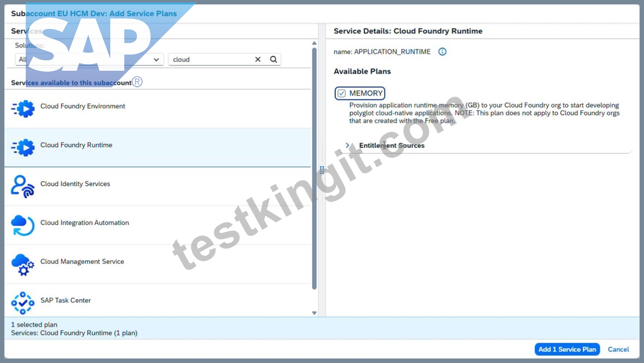Click the Cloud Integration Automation icon
Viewport: 644px width, 363px height.
pos(23,225)
